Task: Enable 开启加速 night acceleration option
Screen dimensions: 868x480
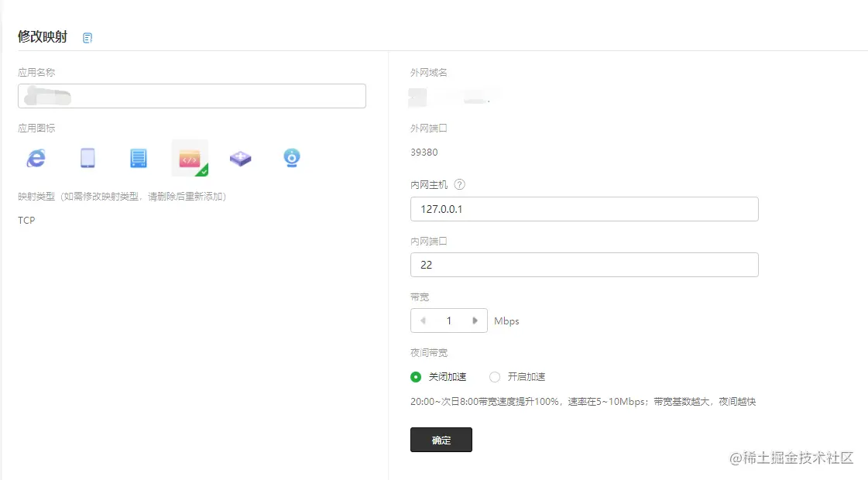Action: [495, 377]
